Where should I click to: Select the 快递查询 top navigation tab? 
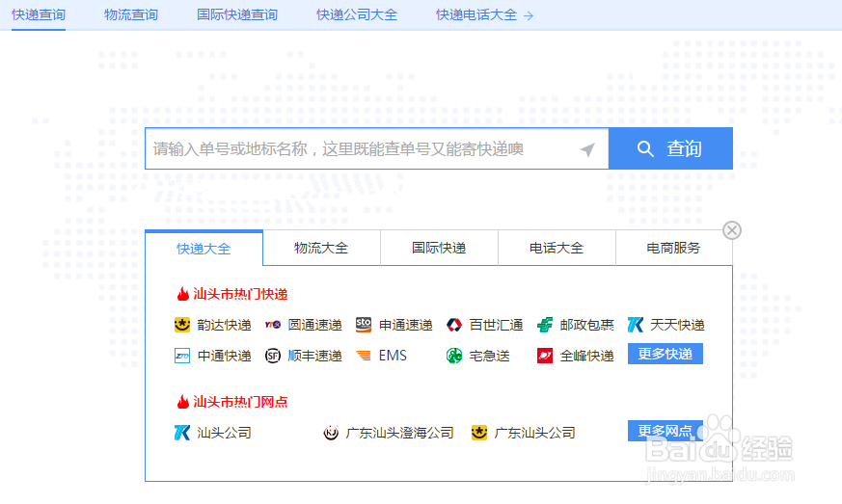(x=39, y=15)
